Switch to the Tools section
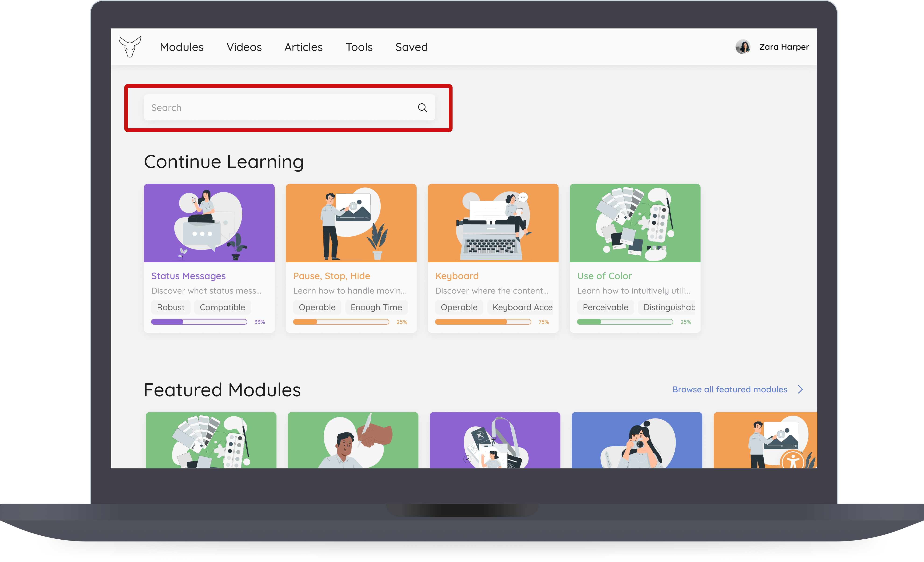Viewport: 924px width, 562px height. [x=359, y=47]
